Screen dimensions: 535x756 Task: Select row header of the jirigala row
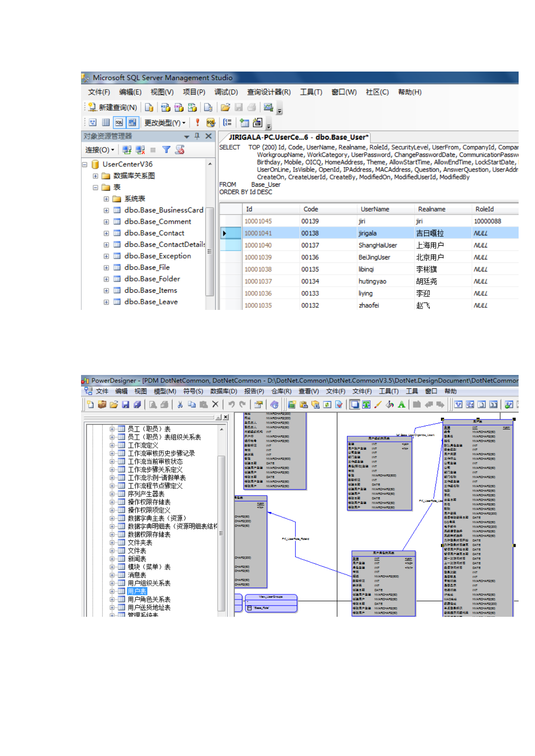tap(231, 233)
